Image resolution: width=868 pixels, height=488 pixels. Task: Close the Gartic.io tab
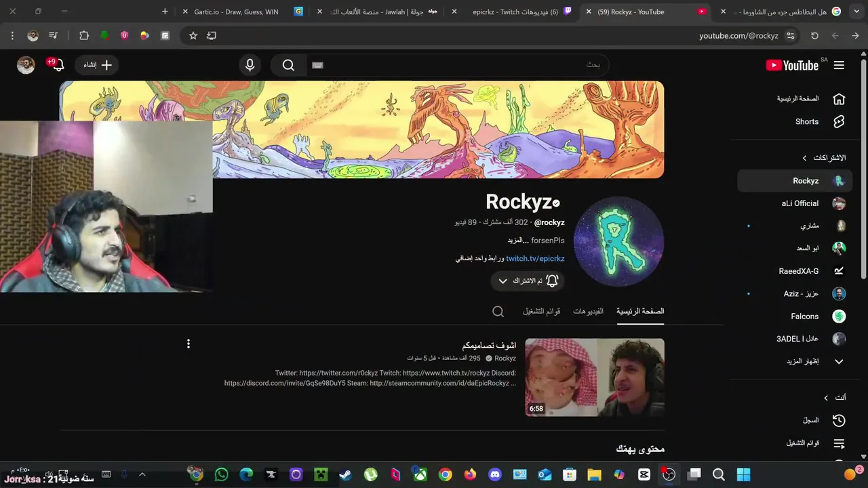pos(185,12)
